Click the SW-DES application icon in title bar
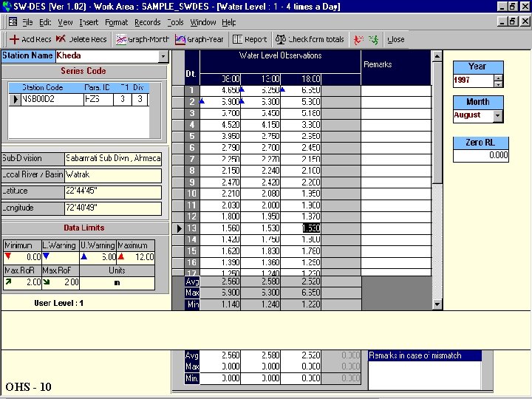 tap(7, 6)
